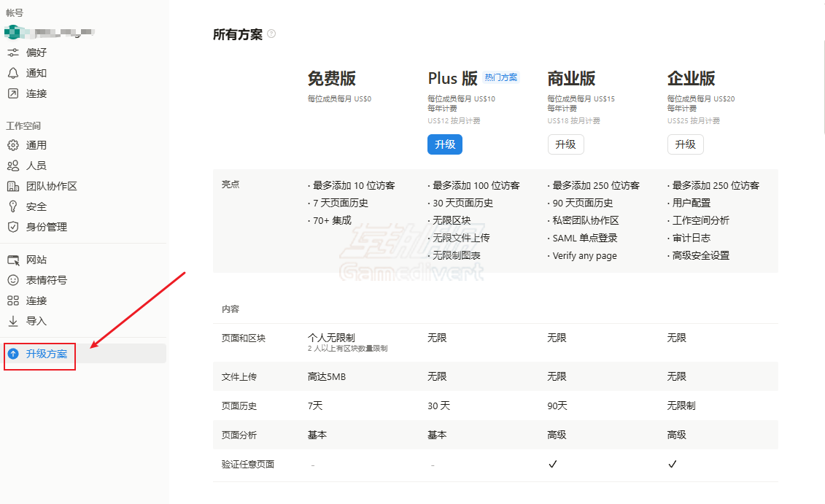Click 升级 under 商业版

(566, 144)
